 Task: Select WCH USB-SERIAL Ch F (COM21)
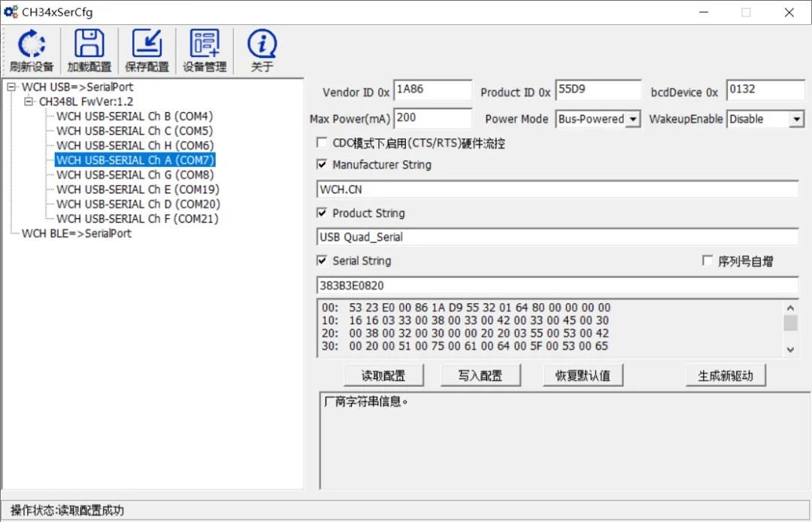[x=138, y=219]
